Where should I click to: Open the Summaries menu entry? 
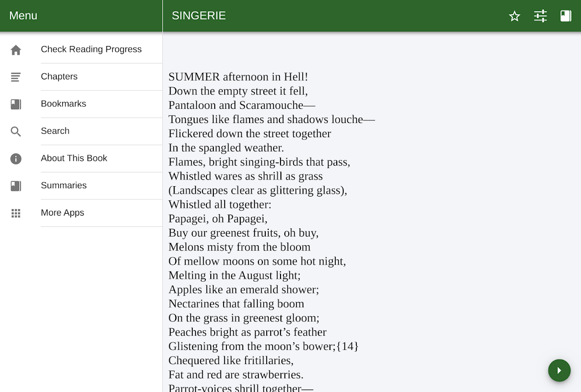click(x=64, y=185)
